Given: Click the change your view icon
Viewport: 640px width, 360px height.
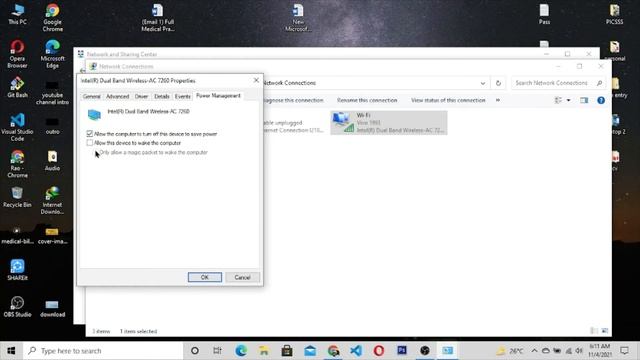Looking at the screenshot, I should click(x=558, y=100).
